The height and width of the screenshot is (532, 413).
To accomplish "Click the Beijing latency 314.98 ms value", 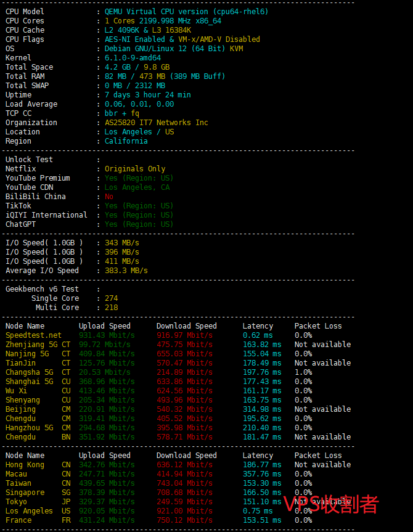I will pos(261,409).
